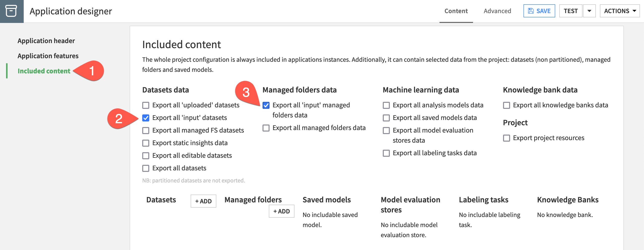Click the 'Datasets data' heading
644x250 pixels.
click(165, 90)
